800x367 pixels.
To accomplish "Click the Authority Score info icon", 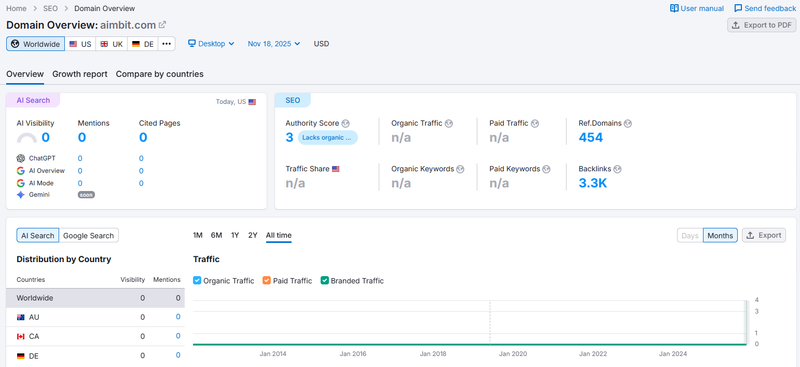I will pyautogui.click(x=345, y=123).
